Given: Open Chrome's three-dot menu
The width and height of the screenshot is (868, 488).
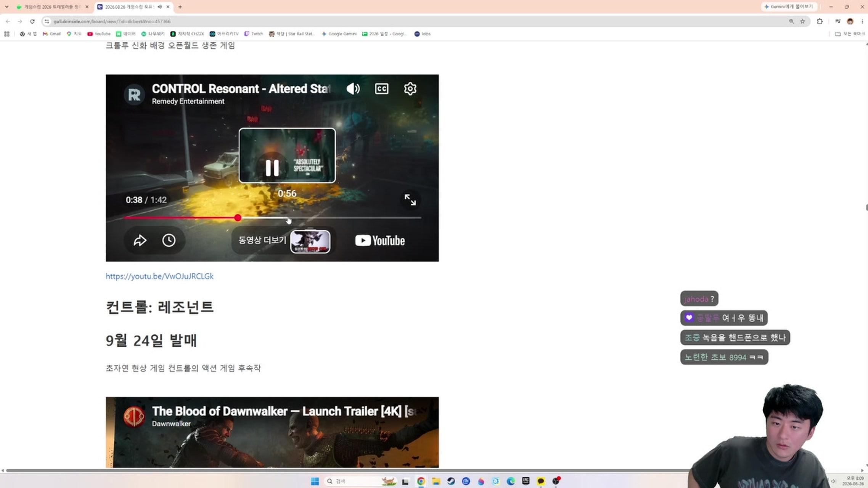Looking at the screenshot, I should [x=862, y=21].
